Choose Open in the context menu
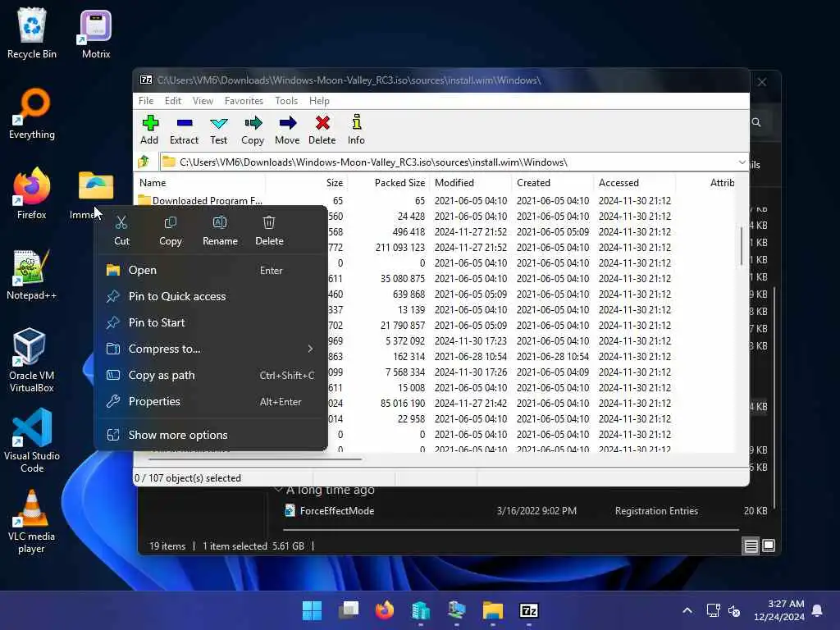 [211, 270]
